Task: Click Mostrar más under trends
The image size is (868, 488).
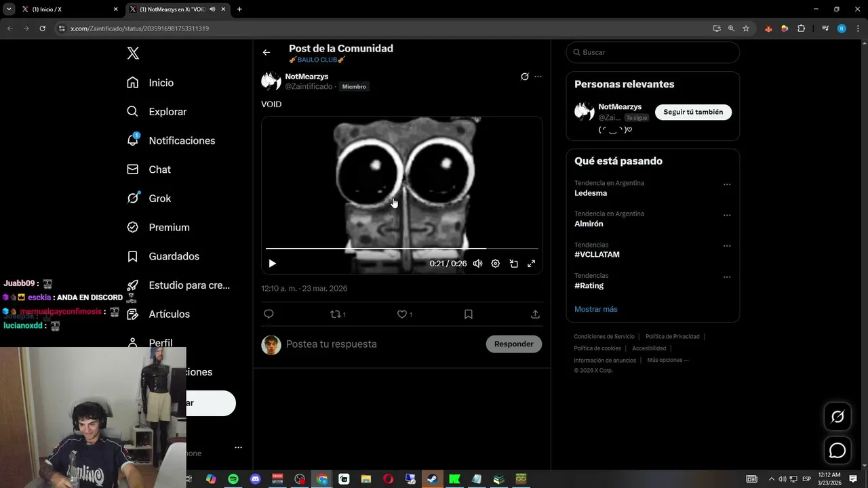Action: pyautogui.click(x=595, y=309)
